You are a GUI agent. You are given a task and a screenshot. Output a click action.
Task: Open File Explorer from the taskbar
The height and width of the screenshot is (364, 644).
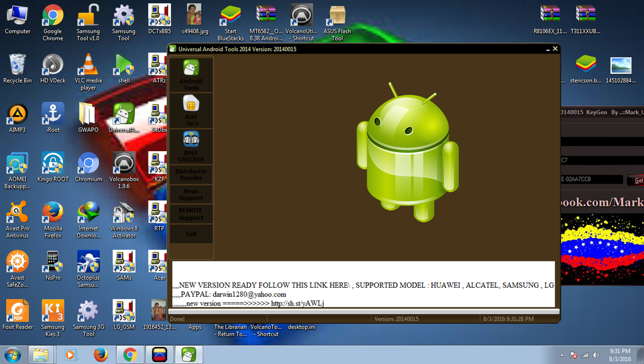[x=41, y=355]
